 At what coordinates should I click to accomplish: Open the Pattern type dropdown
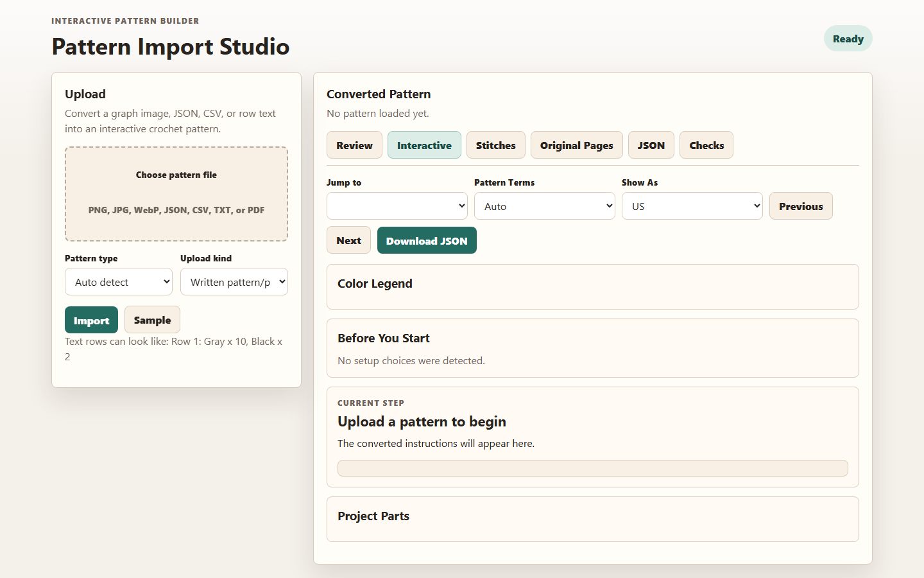pyautogui.click(x=119, y=282)
